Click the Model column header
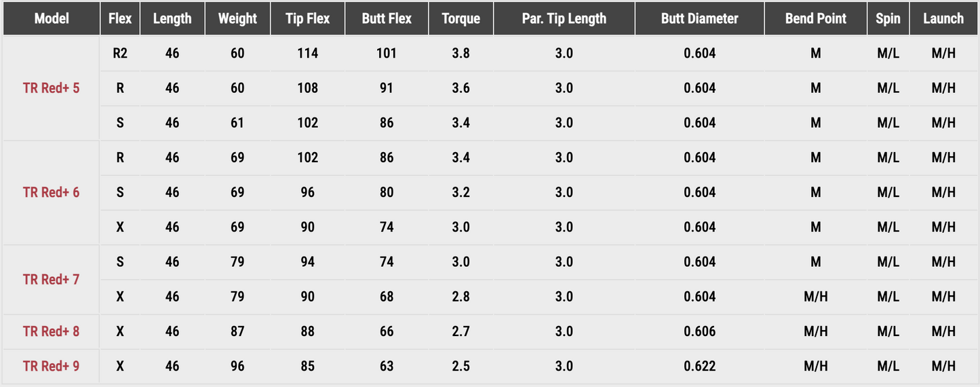Viewport: 980px width, 387px height. click(52, 18)
